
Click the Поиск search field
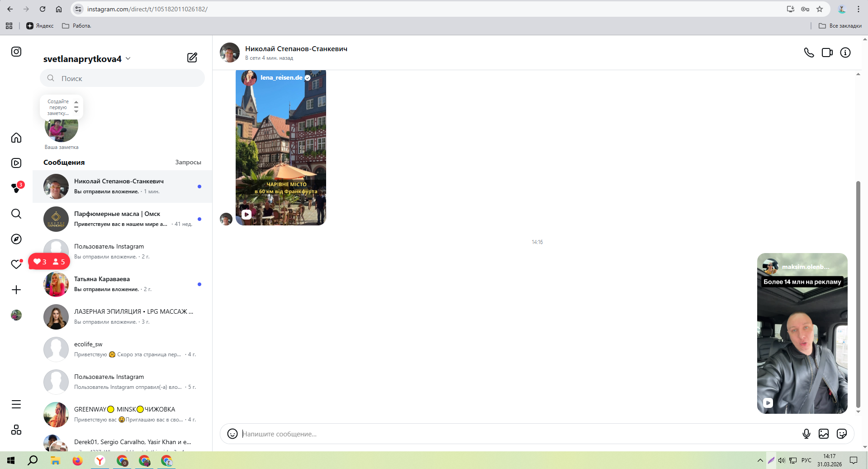click(122, 78)
